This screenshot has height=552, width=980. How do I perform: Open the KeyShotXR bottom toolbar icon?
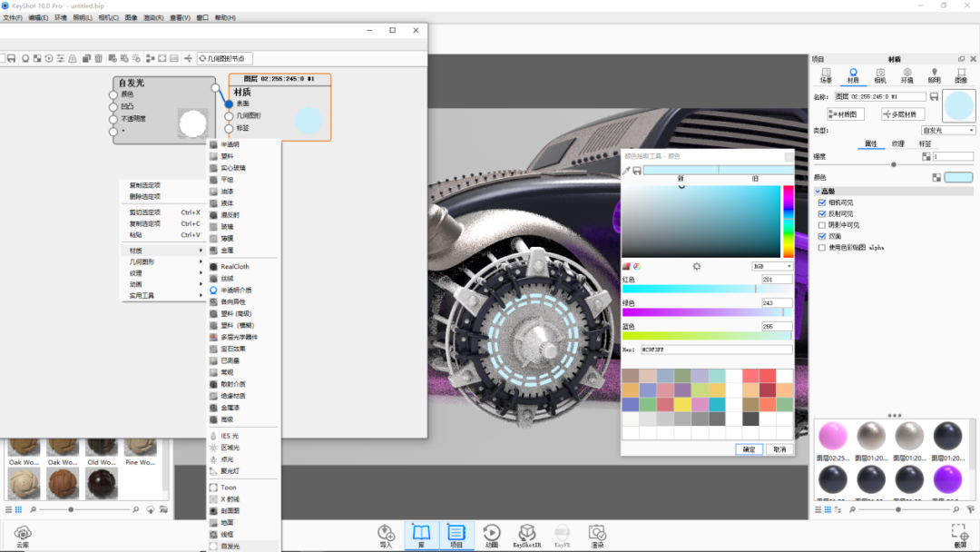(x=527, y=536)
